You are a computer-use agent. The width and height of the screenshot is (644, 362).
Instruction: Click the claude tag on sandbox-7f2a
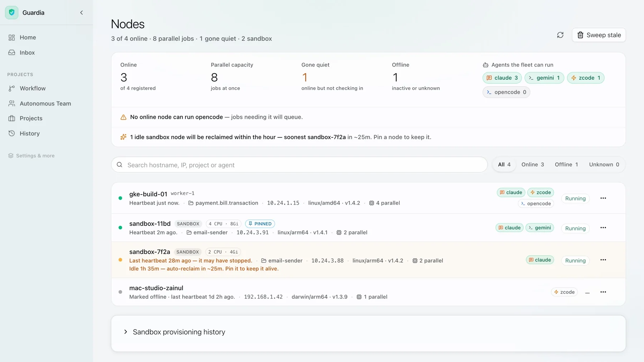pyautogui.click(x=540, y=260)
